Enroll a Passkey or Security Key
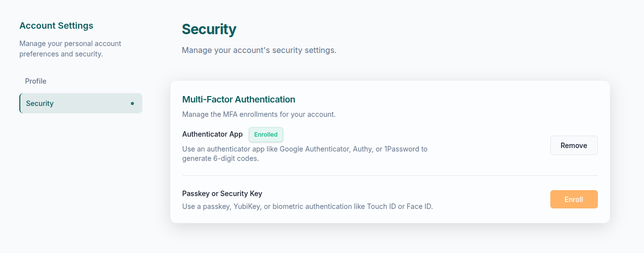 click(574, 200)
